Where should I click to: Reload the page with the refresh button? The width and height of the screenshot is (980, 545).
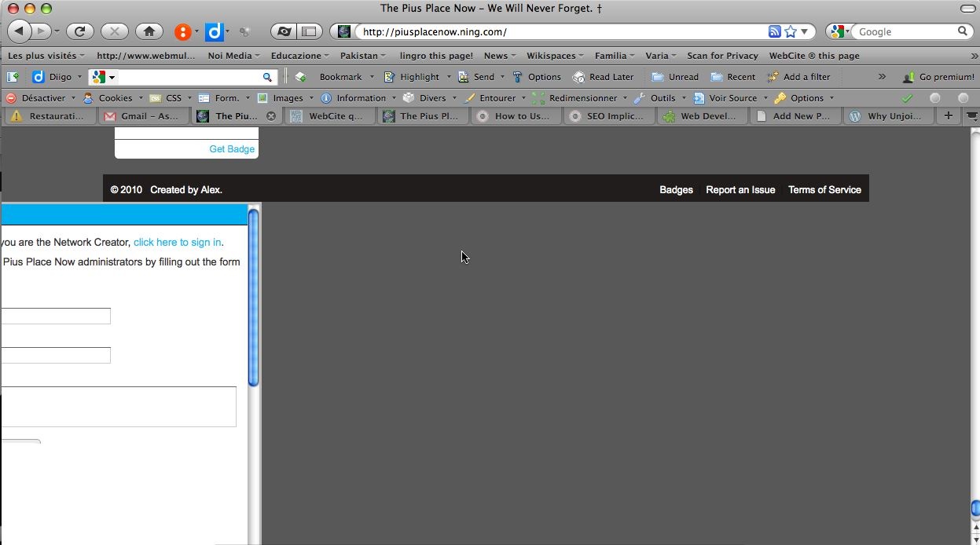[79, 31]
